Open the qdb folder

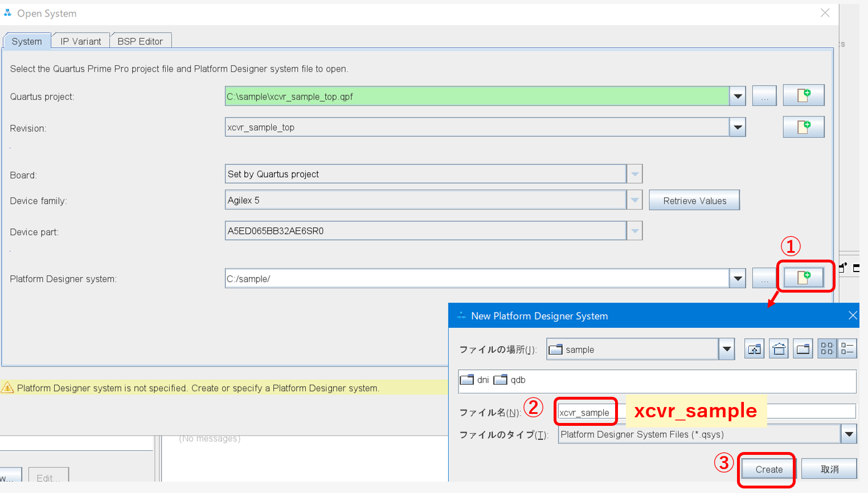coord(509,380)
